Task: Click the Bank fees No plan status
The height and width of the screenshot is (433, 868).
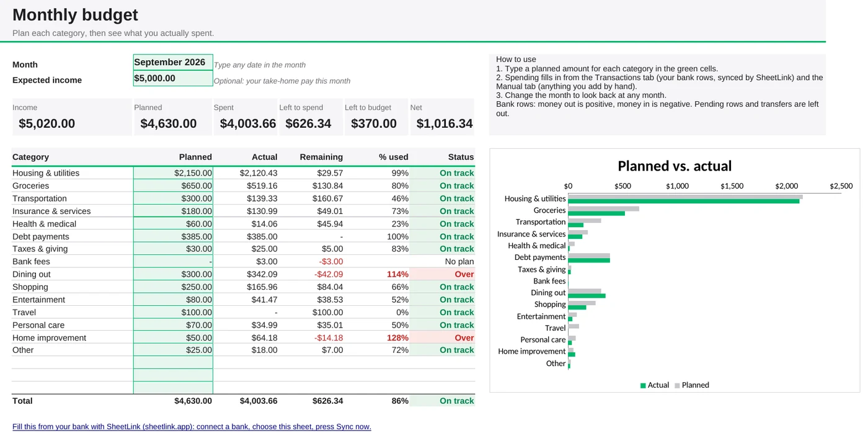Action: [459, 262]
